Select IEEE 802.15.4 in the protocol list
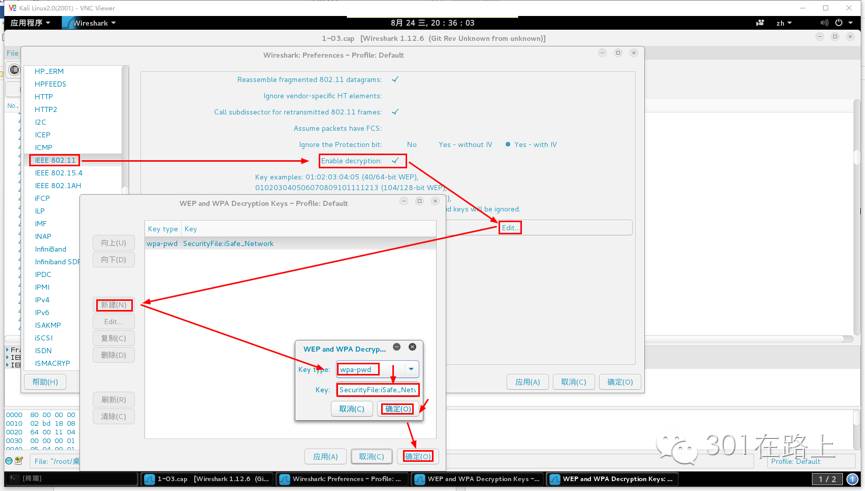Image resolution: width=865 pixels, height=491 pixels. point(58,173)
